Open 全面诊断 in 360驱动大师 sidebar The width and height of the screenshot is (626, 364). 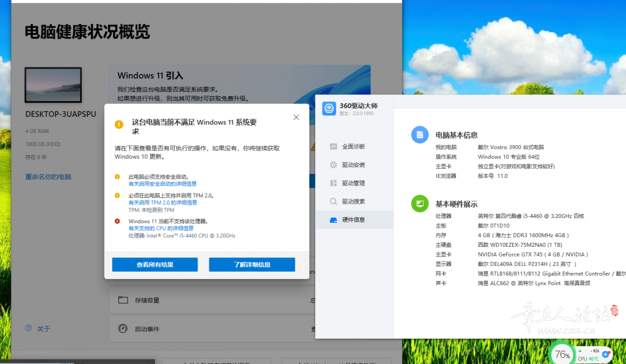354,146
